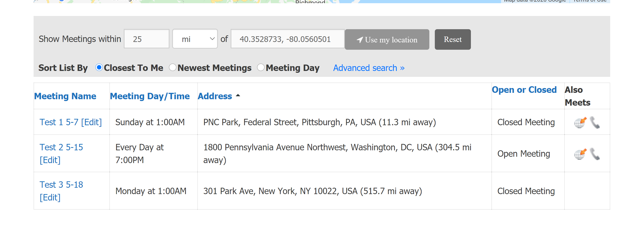
Task: Click the phone icon in Test 2 row
Action: (x=595, y=154)
